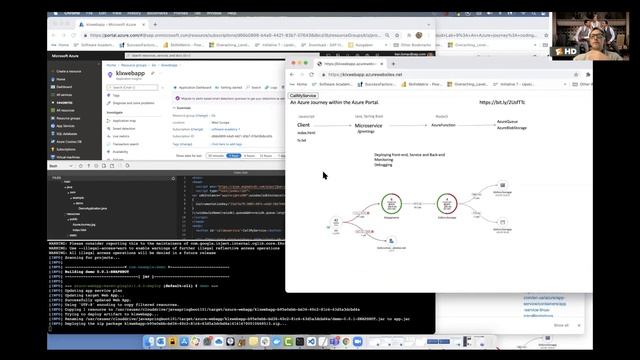This screenshot has height=360, width=640.
Task: Click Search in the Application Insights toolbar
Action: pos(253,87)
